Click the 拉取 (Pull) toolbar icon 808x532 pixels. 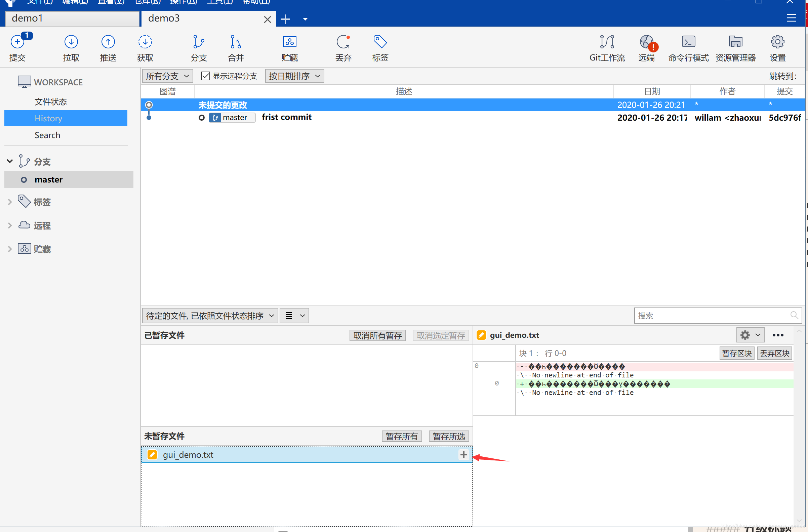click(x=71, y=42)
